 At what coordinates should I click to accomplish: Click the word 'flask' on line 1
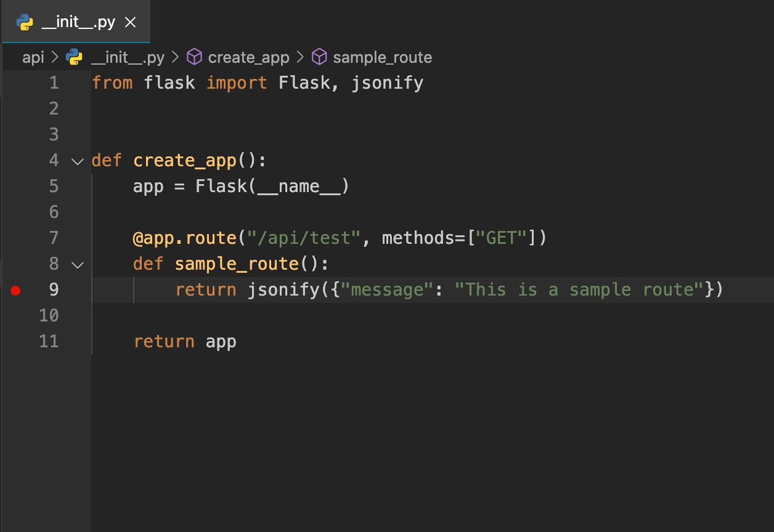[169, 83]
